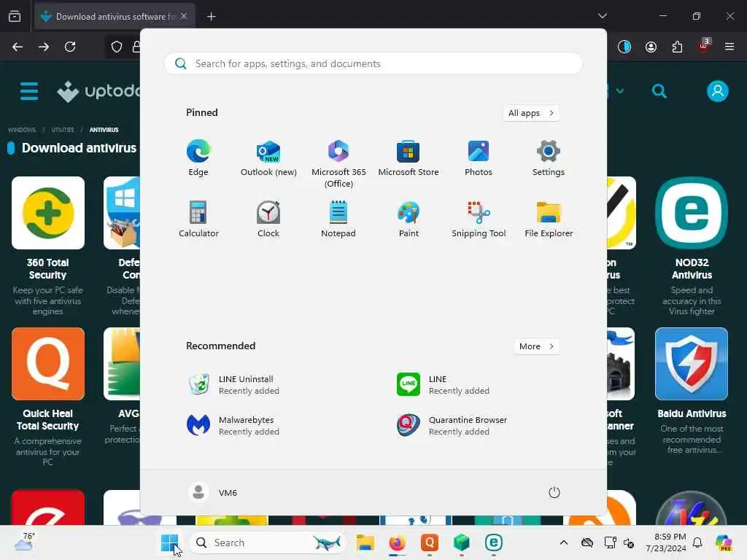The width and height of the screenshot is (747, 560).
Task: Open the Firefox account icon
Action: (651, 47)
